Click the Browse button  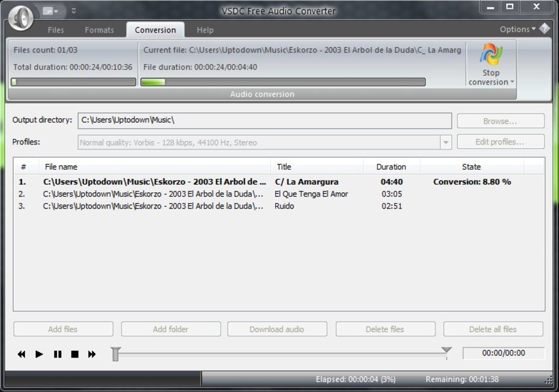pos(501,121)
